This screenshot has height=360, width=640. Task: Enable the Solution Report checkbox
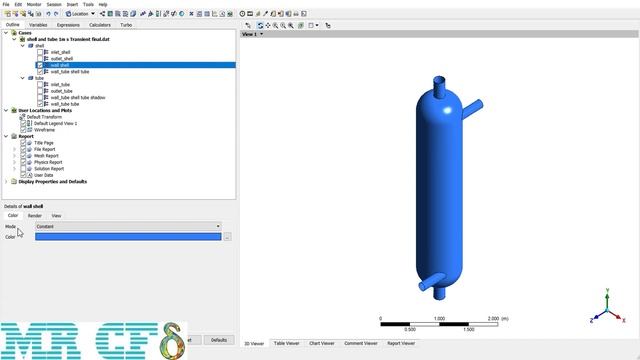point(23,169)
